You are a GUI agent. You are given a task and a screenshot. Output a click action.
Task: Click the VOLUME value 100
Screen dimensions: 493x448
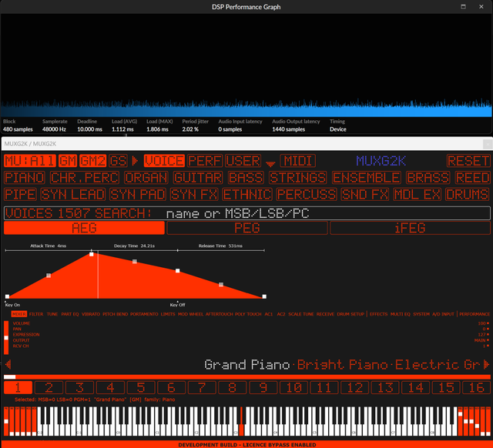[481, 323]
